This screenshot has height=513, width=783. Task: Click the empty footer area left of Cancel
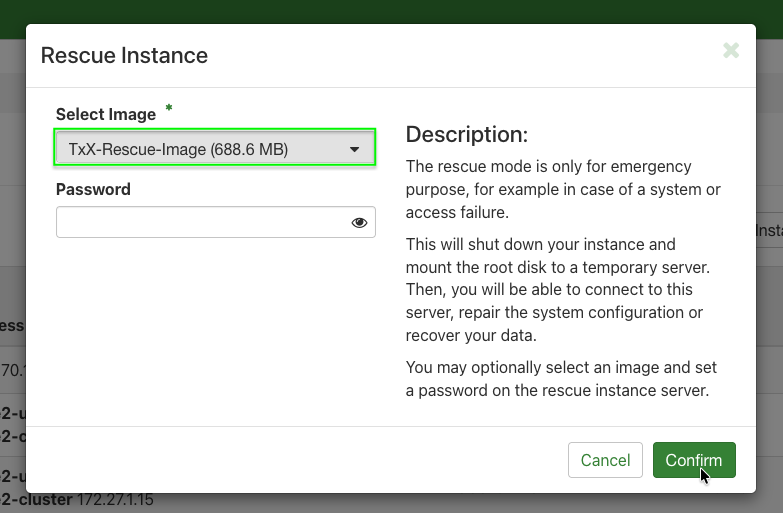click(300, 460)
